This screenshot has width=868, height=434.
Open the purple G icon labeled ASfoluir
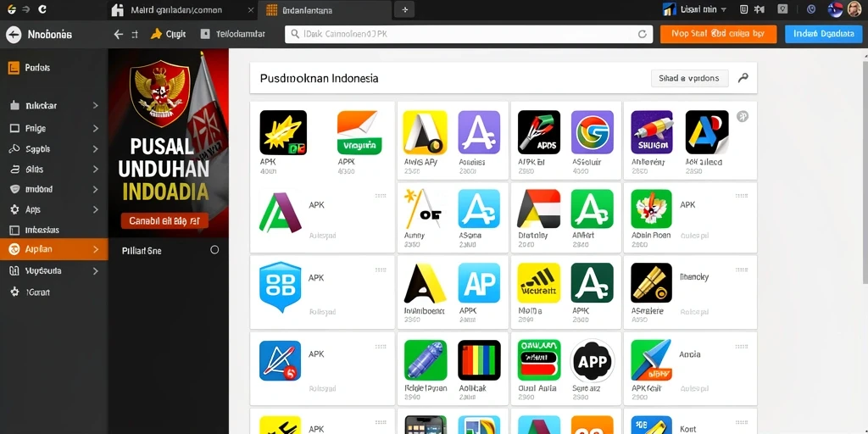tap(593, 132)
